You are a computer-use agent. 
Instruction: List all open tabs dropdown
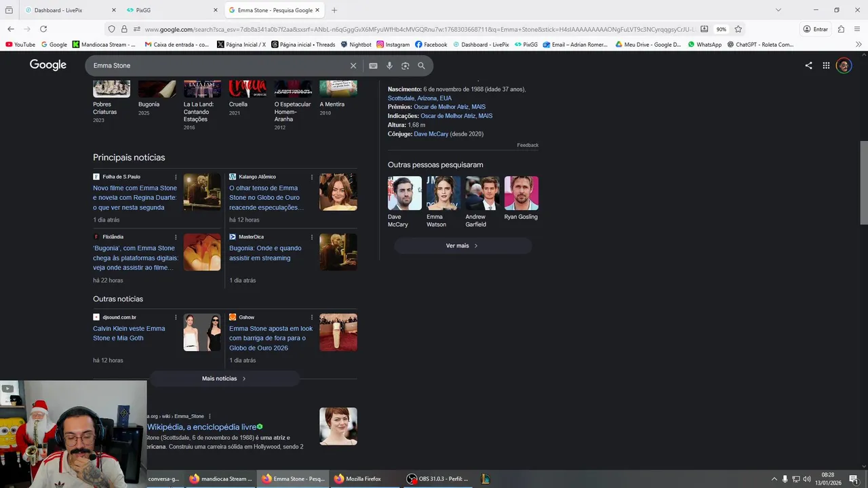tap(778, 10)
